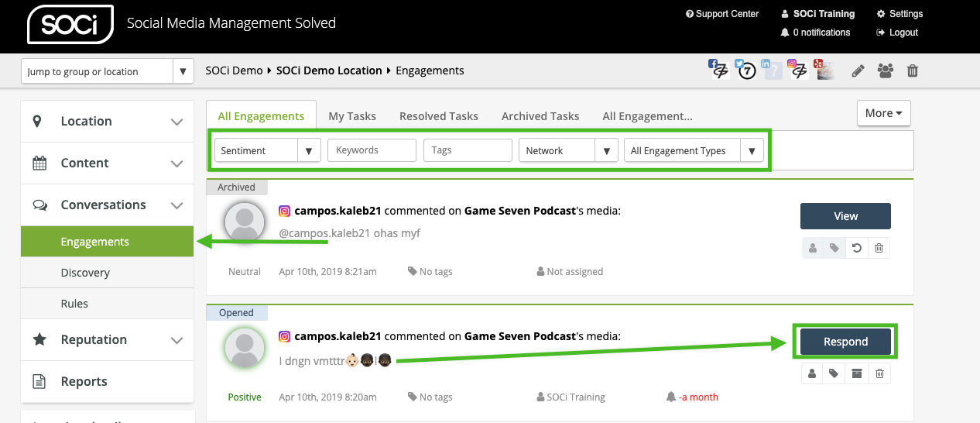Click the avatar of the archived engagement
980x423 pixels.
click(245, 223)
